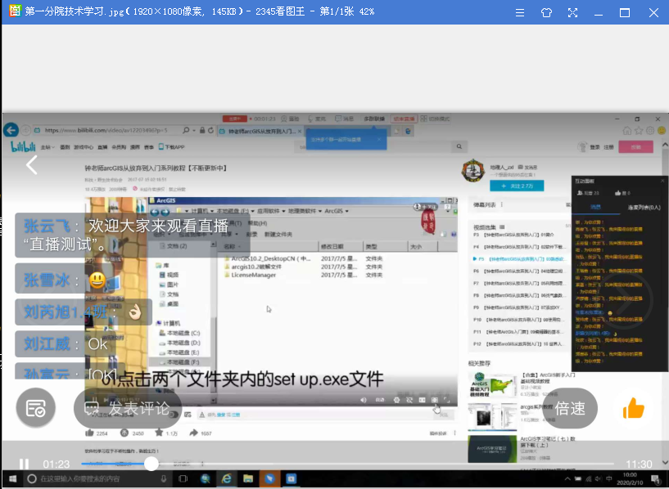This screenshot has width=669, height=489.
Task: Click the IE settings gear icon
Action: 650,131
